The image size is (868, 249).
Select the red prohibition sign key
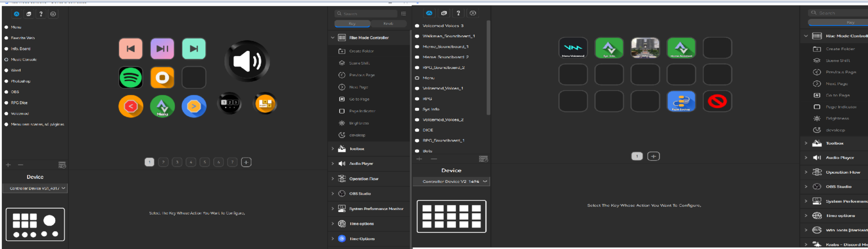(x=717, y=101)
